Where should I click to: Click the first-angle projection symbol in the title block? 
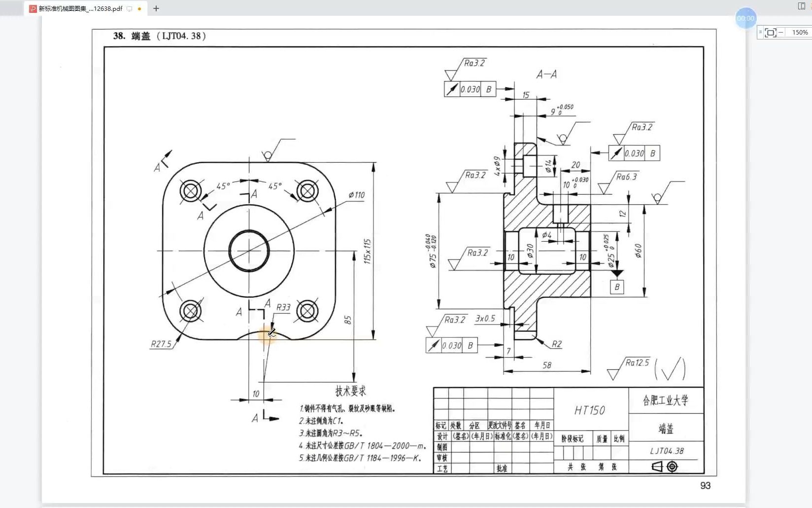(665, 467)
